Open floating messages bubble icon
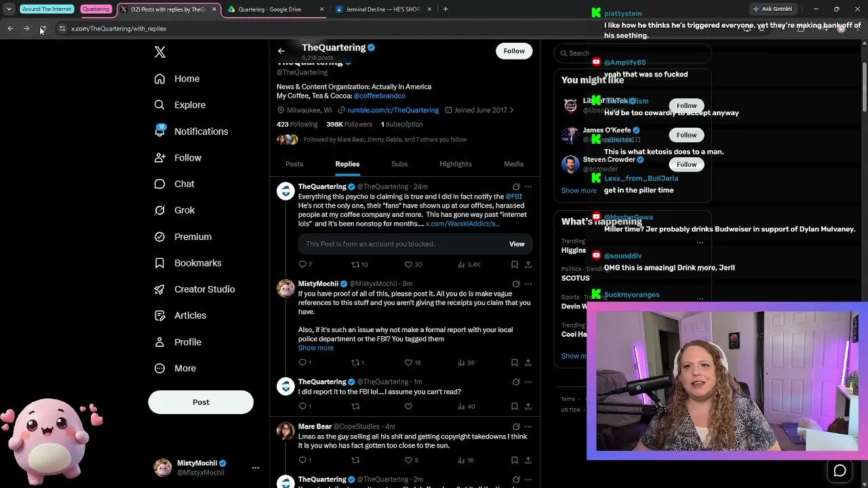Screen dimensions: 868x488 [840, 471]
